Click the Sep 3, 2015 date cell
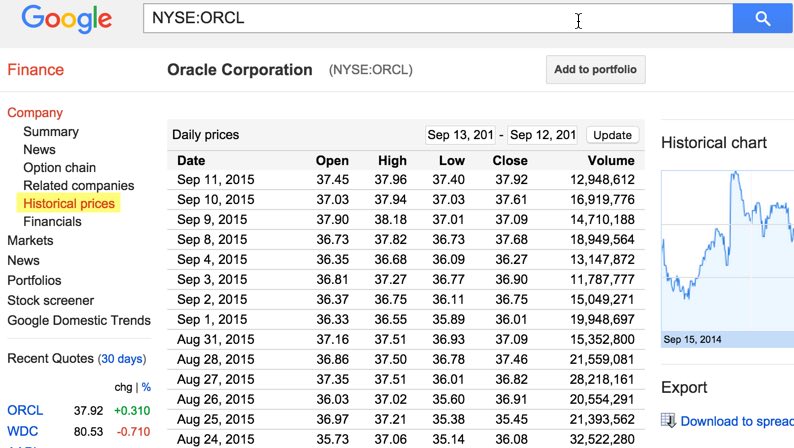Screen dimensions: 794x448 click(x=212, y=279)
